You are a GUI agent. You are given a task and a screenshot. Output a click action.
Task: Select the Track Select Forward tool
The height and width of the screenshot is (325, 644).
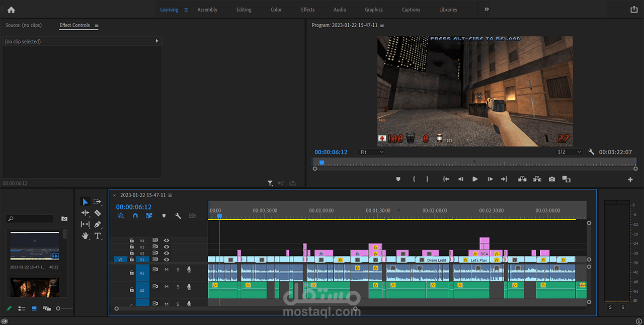click(98, 202)
